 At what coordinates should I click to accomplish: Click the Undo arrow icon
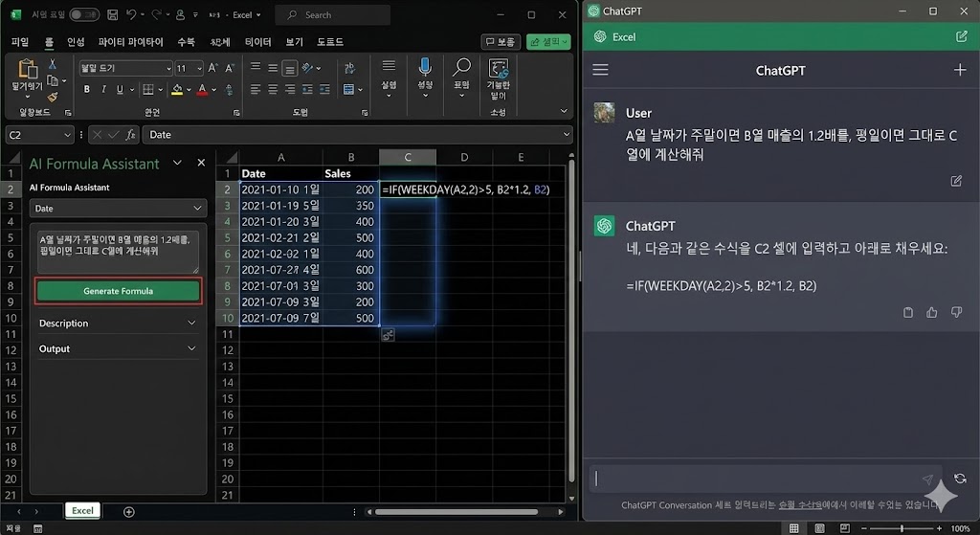[x=131, y=14]
